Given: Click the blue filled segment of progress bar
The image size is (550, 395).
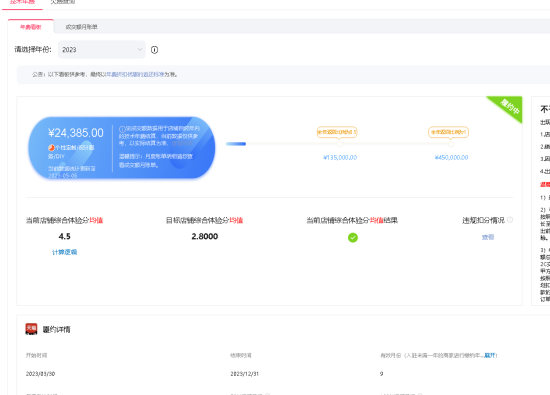Looking at the screenshot, I should [x=236, y=144].
